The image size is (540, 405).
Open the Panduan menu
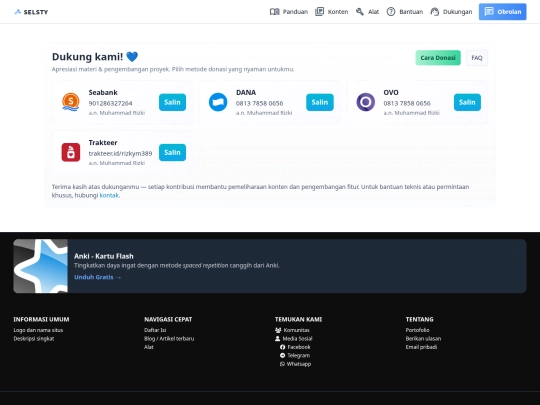click(x=289, y=12)
